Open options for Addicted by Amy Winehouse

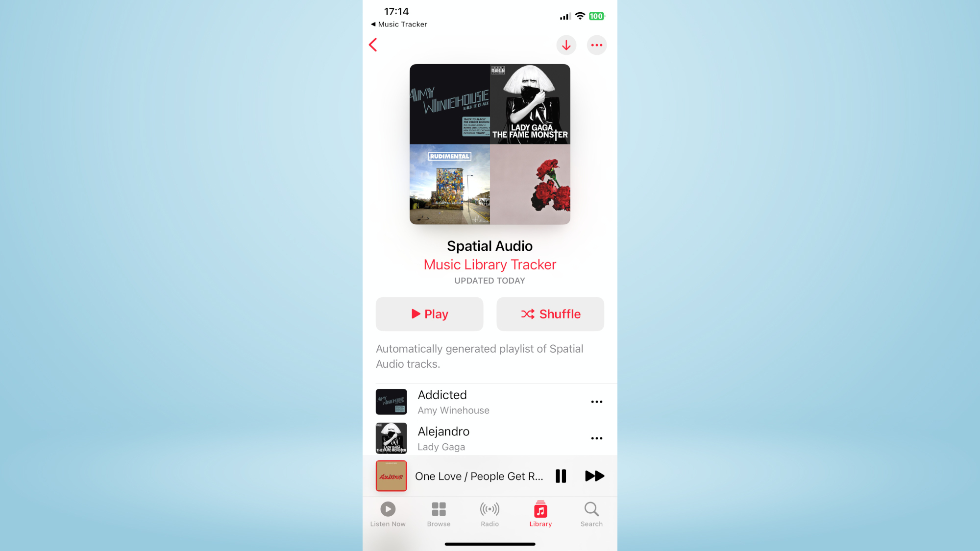(x=596, y=402)
